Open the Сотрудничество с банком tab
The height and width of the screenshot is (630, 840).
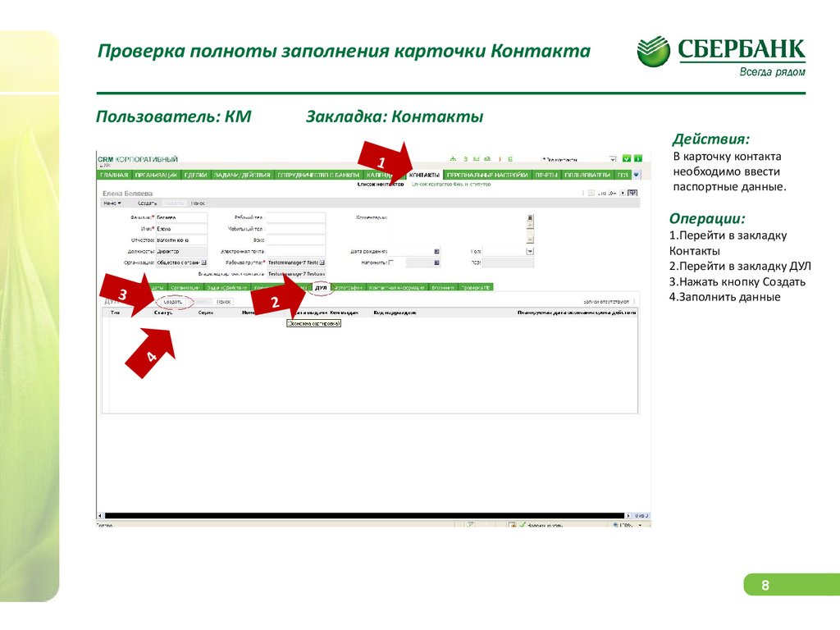(318, 176)
